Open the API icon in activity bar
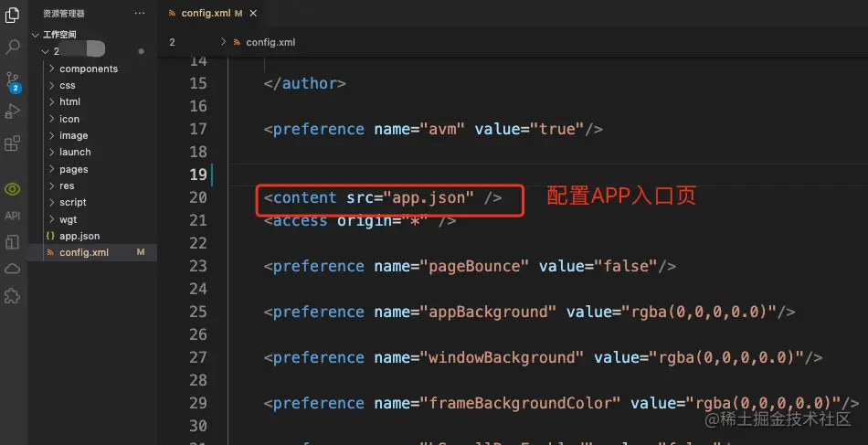The height and width of the screenshot is (445, 868). tap(12, 216)
